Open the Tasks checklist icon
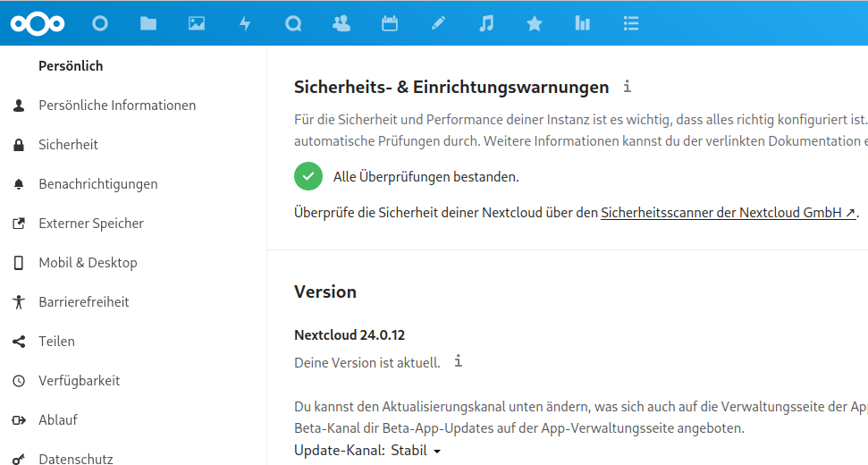 [x=631, y=23]
